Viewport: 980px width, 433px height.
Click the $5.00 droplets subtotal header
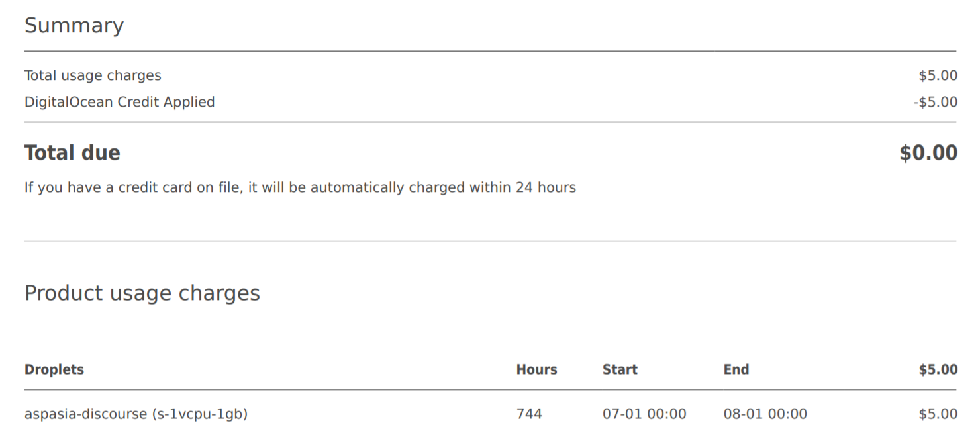click(938, 369)
